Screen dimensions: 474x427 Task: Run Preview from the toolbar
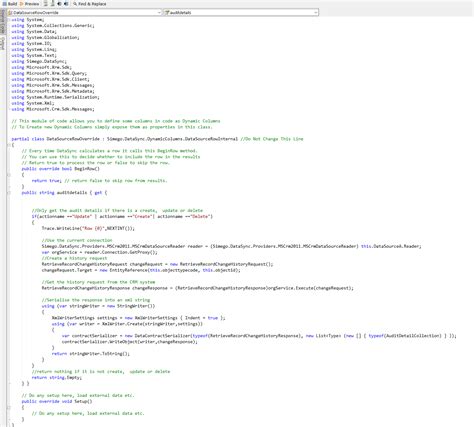click(29, 4)
